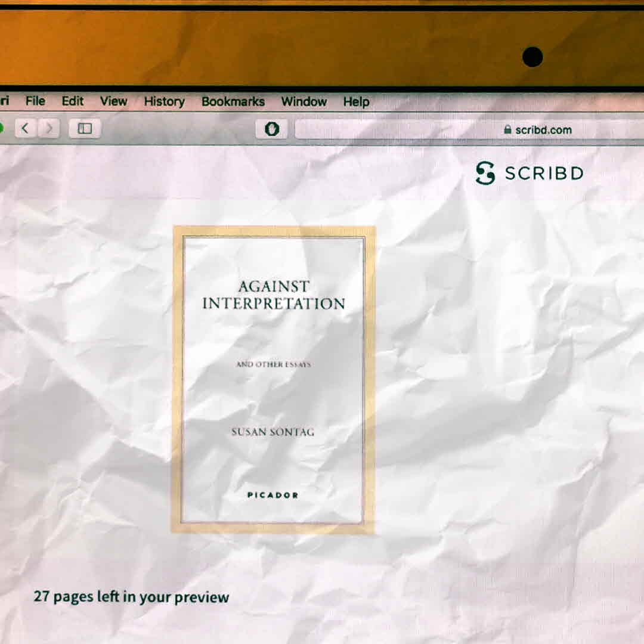This screenshot has width=644, height=644.
Task: Go back with the Safari back arrow
Action: [x=26, y=128]
